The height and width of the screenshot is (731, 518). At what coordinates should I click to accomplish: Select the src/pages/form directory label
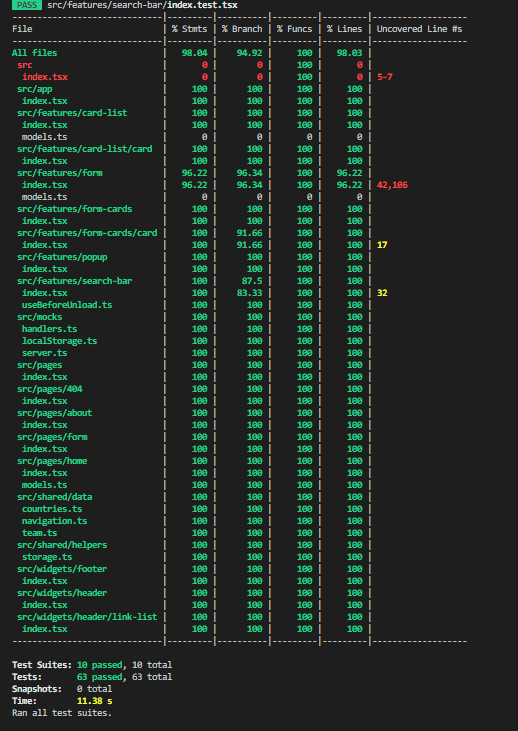[x=52, y=437]
